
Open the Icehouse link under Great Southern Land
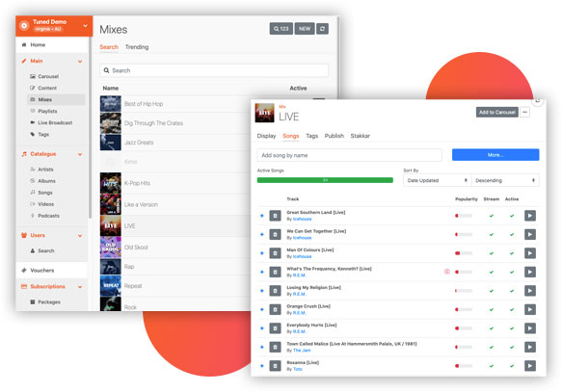coord(302,219)
